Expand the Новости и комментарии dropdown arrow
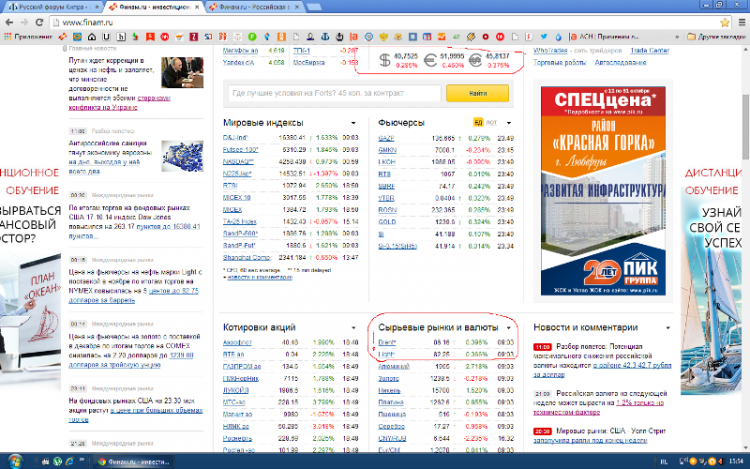This screenshot has height=469, width=750. tap(668, 327)
